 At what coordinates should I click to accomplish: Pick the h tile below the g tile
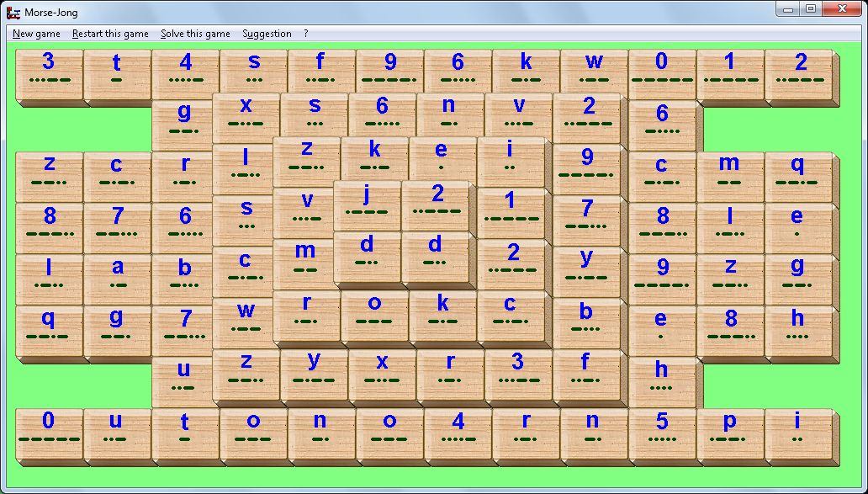798,330
